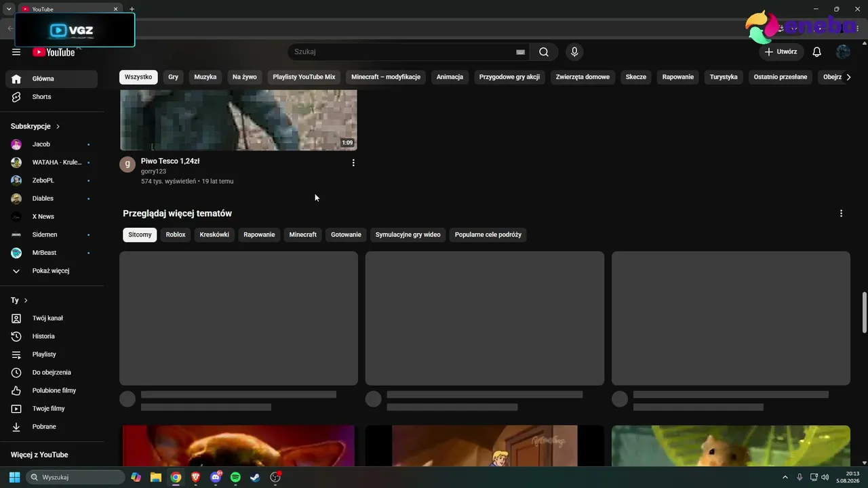Open Twój kanał
This screenshot has height=488, width=868.
coord(52,319)
